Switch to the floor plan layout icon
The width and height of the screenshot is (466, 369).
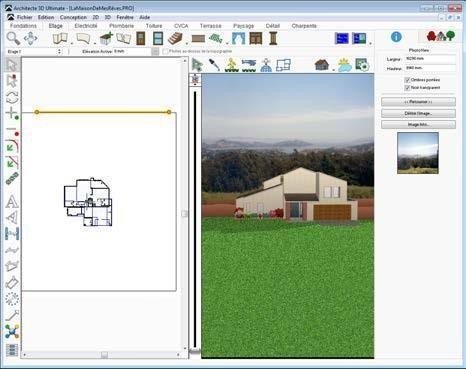tap(283, 65)
